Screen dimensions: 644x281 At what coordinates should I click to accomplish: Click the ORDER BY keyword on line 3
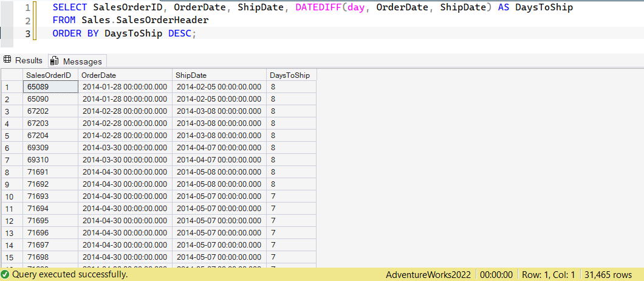[75, 33]
